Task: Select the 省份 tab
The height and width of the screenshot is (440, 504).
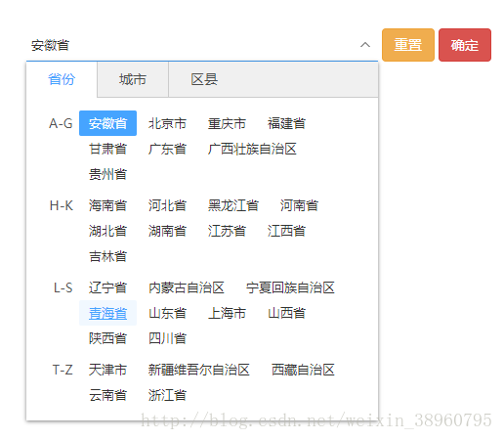Action: pos(62,79)
